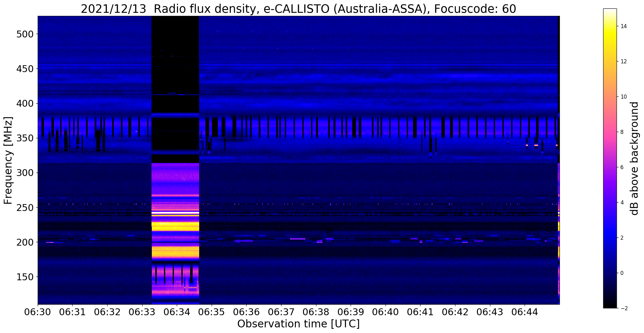Click the 300 MHz frequency tick label

[25, 173]
